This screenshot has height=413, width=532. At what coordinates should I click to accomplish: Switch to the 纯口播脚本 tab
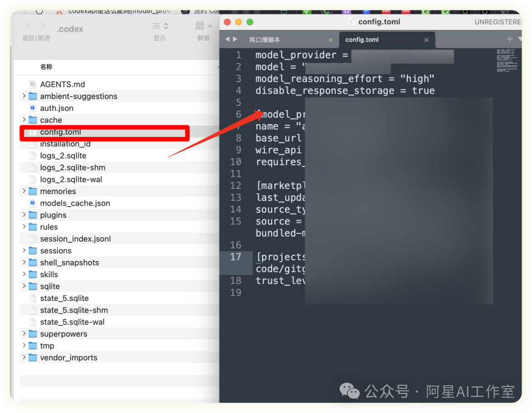(265, 40)
